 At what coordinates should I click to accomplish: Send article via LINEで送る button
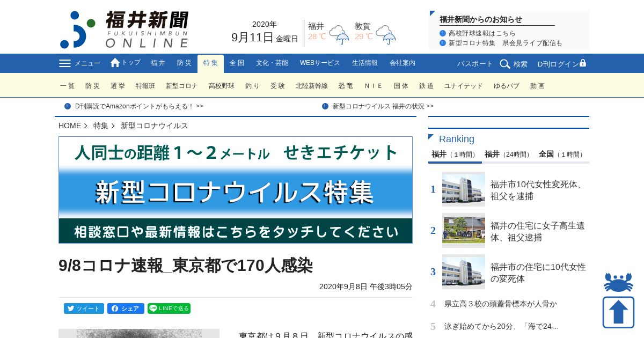(169, 308)
